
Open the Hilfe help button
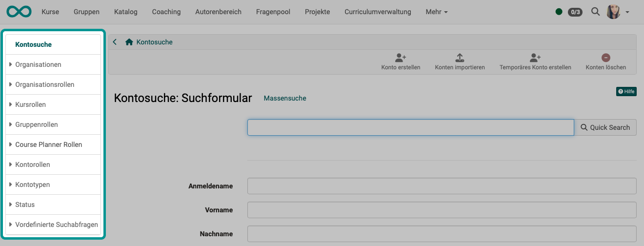626,91
